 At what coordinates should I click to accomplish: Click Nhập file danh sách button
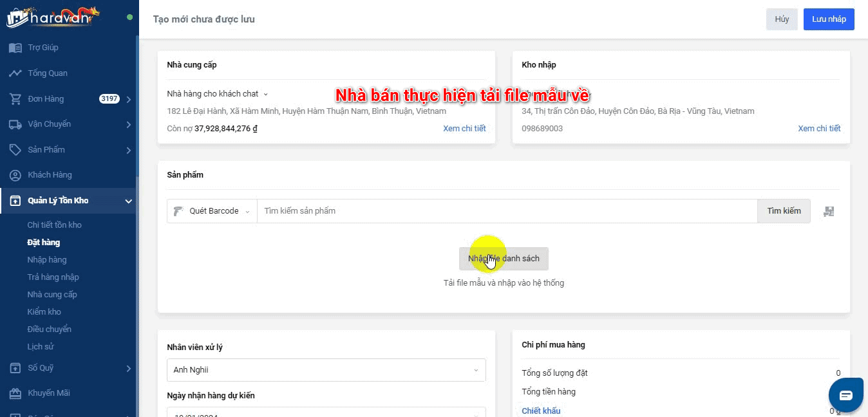pyautogui.click(x=504, y=259)
